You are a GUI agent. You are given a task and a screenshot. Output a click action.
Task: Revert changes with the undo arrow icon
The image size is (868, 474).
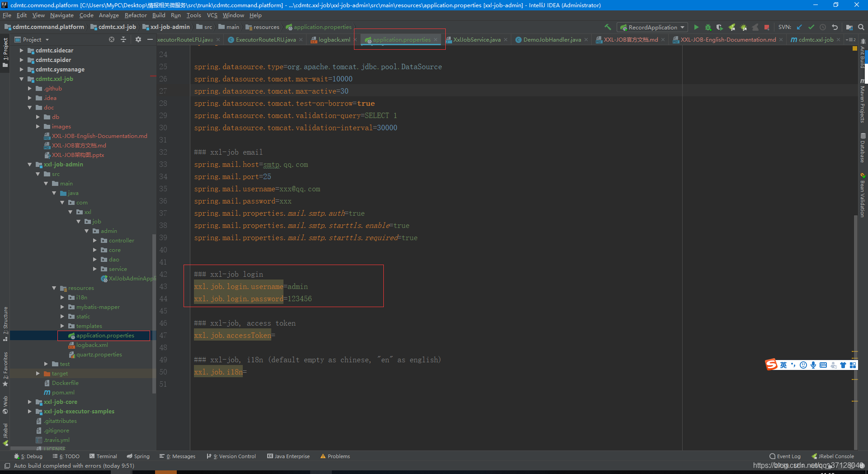point(835,27)
